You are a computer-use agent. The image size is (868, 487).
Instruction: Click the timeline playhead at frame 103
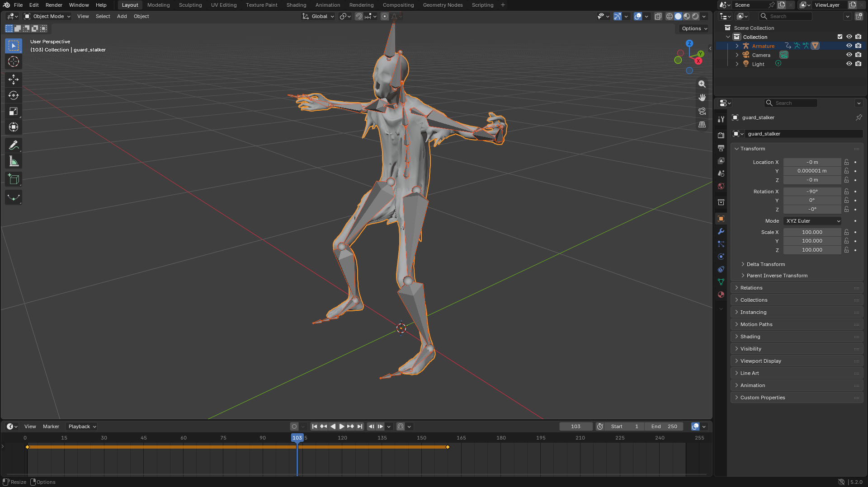pyautogui.click(x=297, y=438)
